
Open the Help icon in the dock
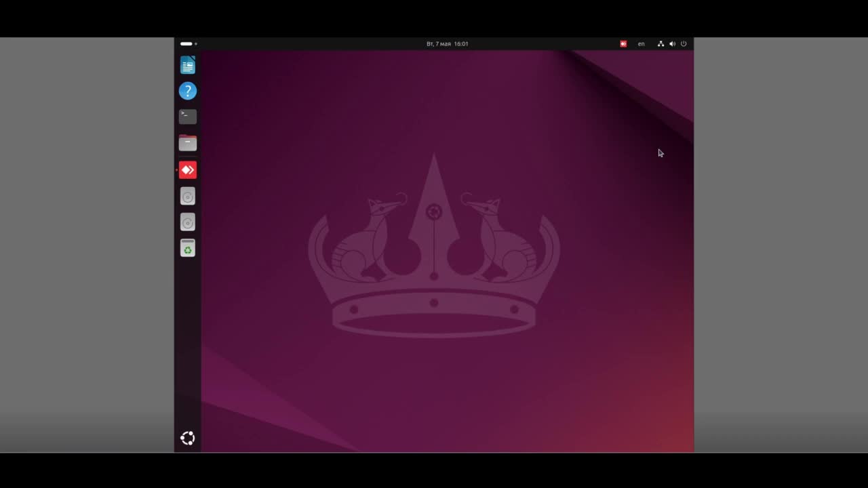pyautogui.click(x=188, y=91)
